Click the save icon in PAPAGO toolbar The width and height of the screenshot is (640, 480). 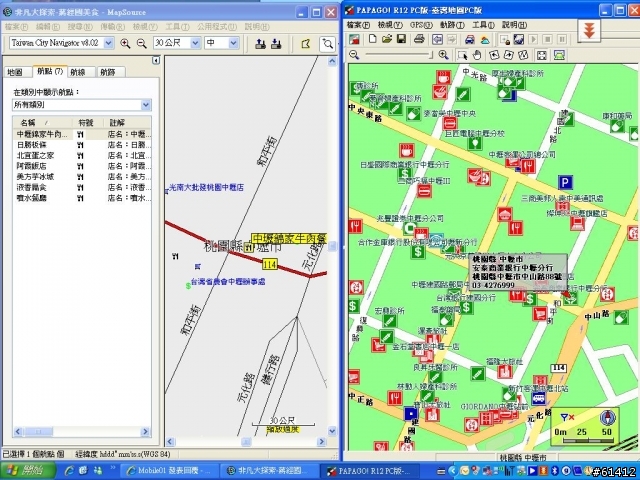point(401,39)
